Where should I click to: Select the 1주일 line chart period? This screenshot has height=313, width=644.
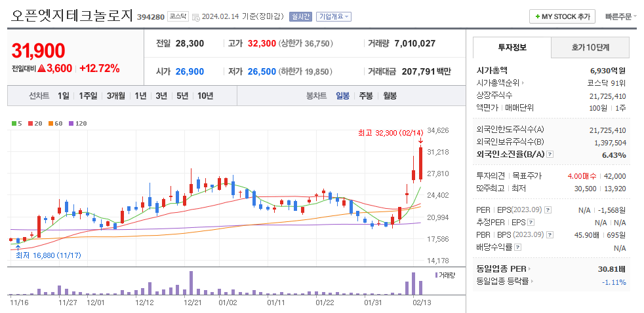tap(88, 96)
